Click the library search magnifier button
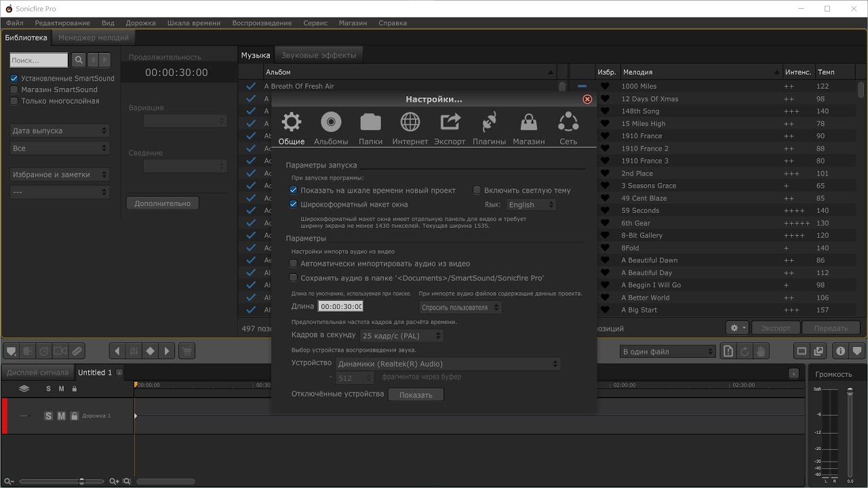This screenshot has width=868, height=488. click(79, 60)
